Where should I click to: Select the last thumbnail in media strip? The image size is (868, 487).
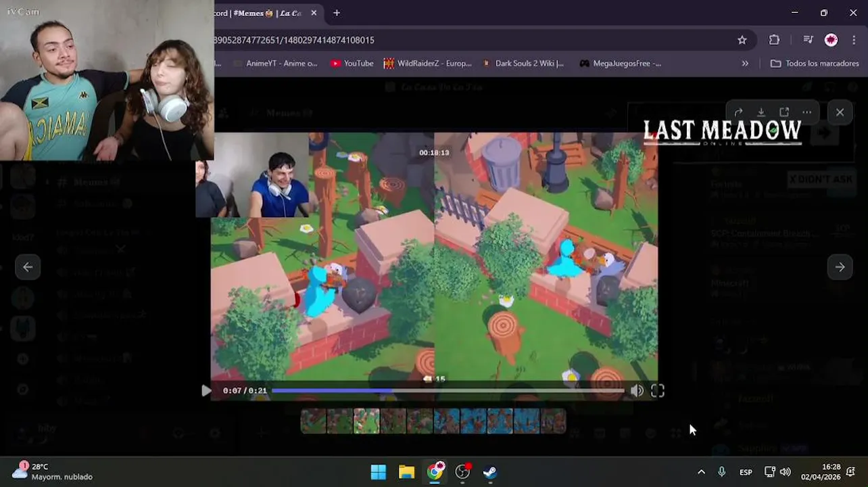click(x=553, y=420)
